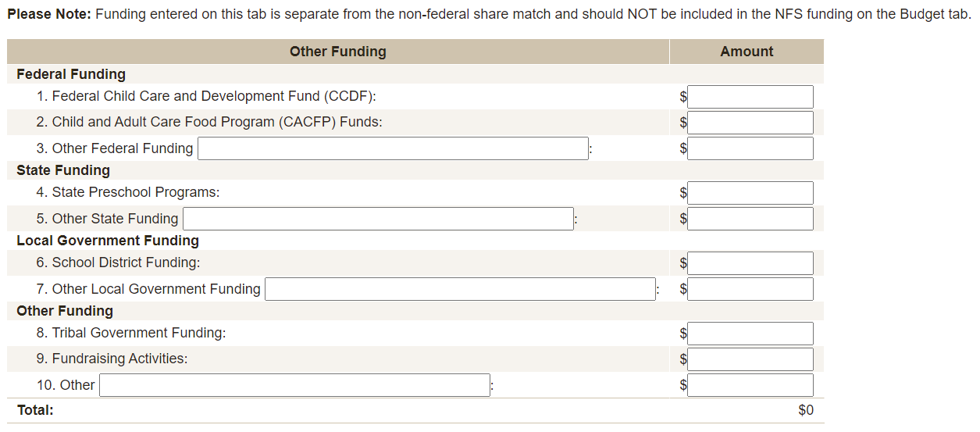Click the Other Funding column header
980x432 pixels.
[x=337, y=52]
